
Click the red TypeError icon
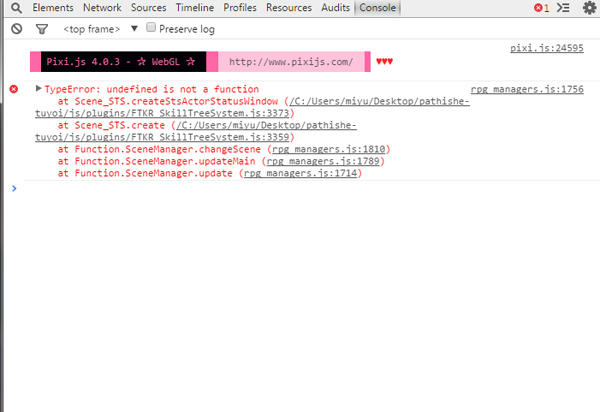point(14,89)
